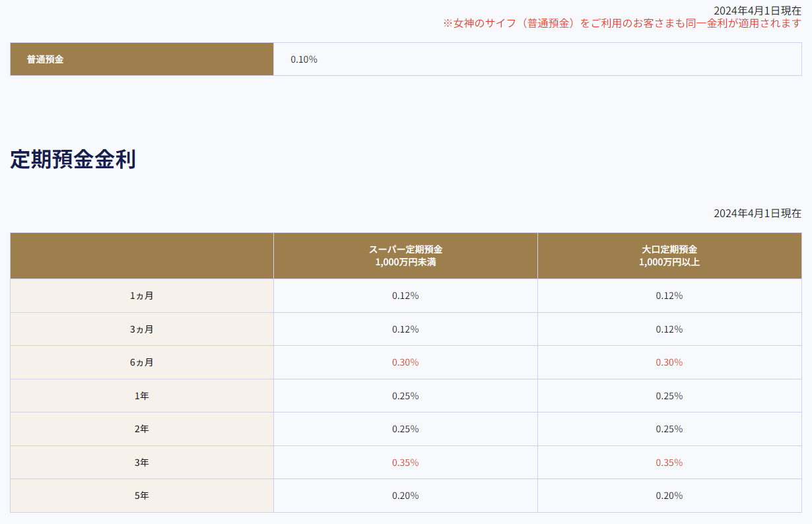This screenshot has height=524, width=812.
Task: Select the 1ヵ月 row label
Action: coord(142,296)
